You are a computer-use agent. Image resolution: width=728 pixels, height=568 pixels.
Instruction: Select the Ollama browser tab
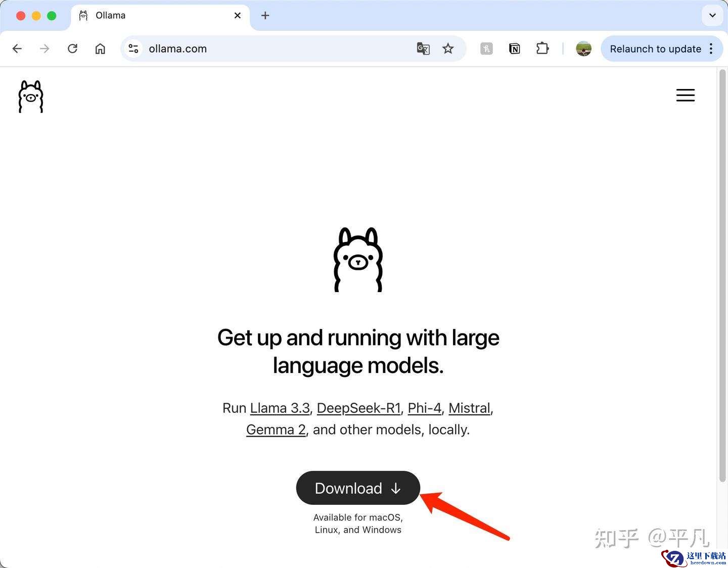click(x=160, y=16)
